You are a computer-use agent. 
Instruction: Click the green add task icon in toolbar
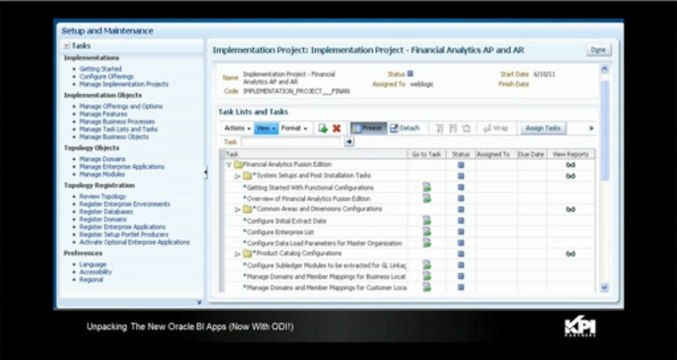[323, 128]
